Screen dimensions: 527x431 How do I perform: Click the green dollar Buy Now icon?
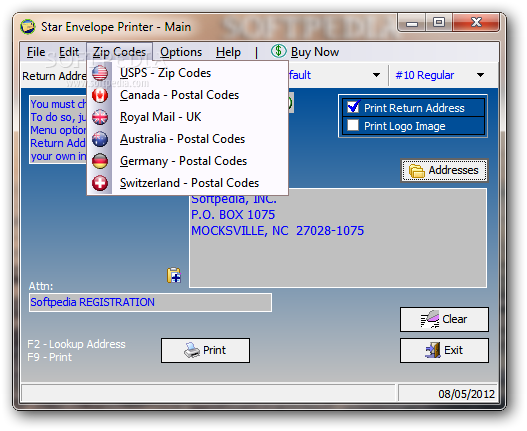click(x=279, y=51)
